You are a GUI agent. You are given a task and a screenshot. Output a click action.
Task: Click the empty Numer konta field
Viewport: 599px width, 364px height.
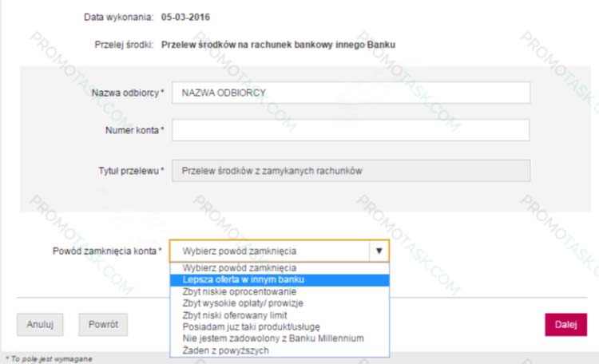[x=351, y=130]
